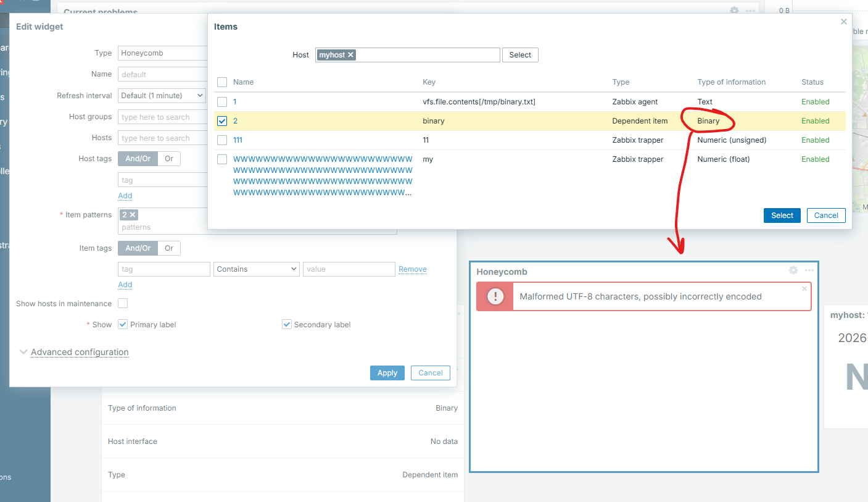Screen dimensions: 868x502
Task: Click the red error exclamation icon
Action: [x=495, y=296]
